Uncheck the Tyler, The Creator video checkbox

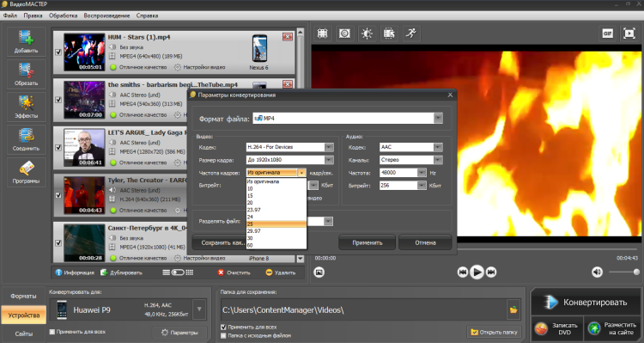[58, 195]
